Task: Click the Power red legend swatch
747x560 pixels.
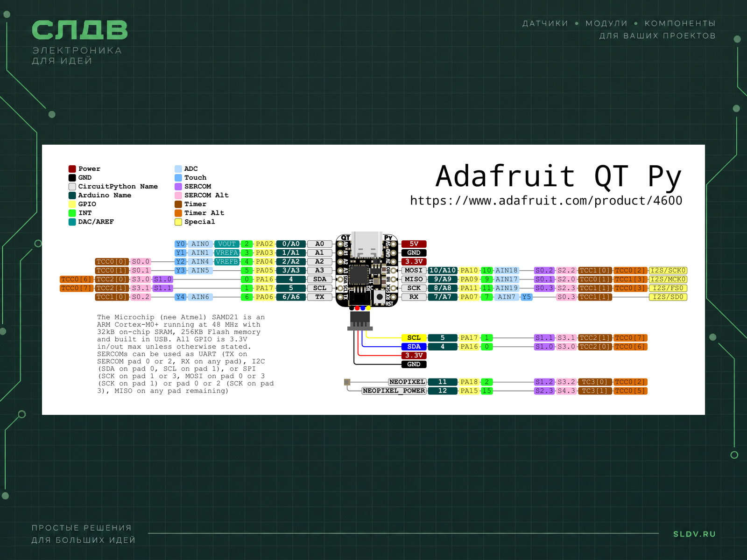Action: [72, 169]
